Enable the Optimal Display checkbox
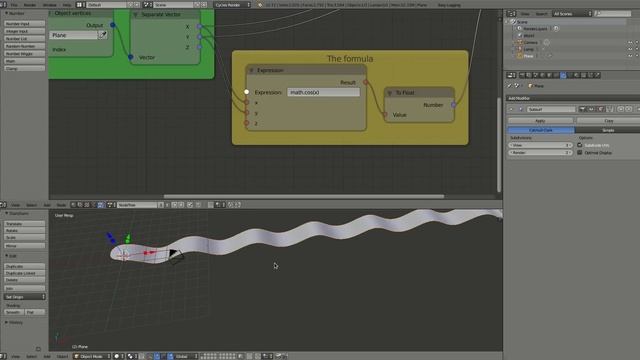Image resolution: width=640 pixels, height=360 pixels. tap(580, 153)
